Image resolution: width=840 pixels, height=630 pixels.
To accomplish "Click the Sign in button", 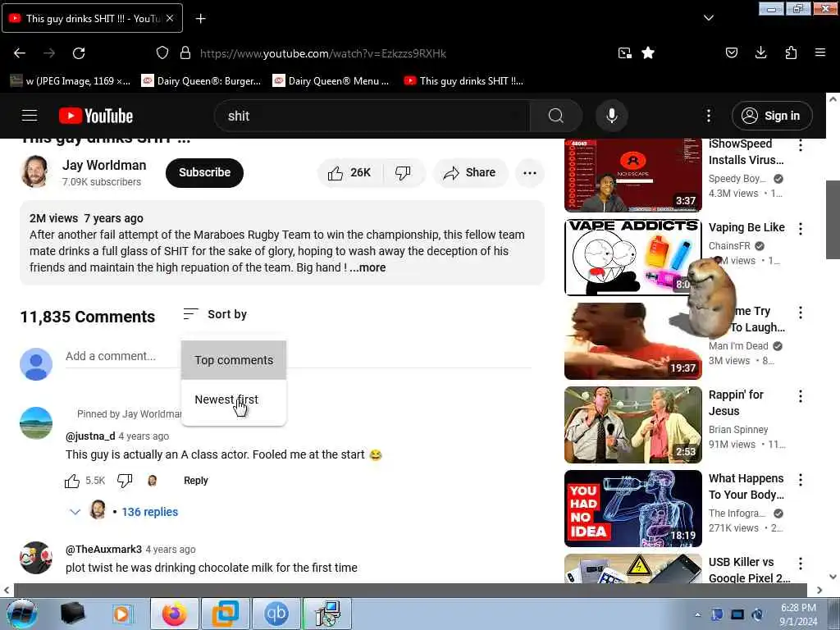I will click(x=772, y=116).
